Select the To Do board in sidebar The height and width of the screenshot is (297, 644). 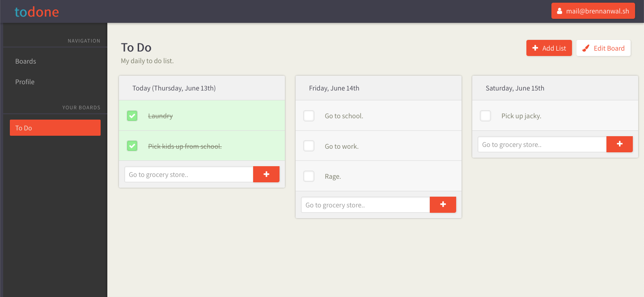tap(55, 128)
